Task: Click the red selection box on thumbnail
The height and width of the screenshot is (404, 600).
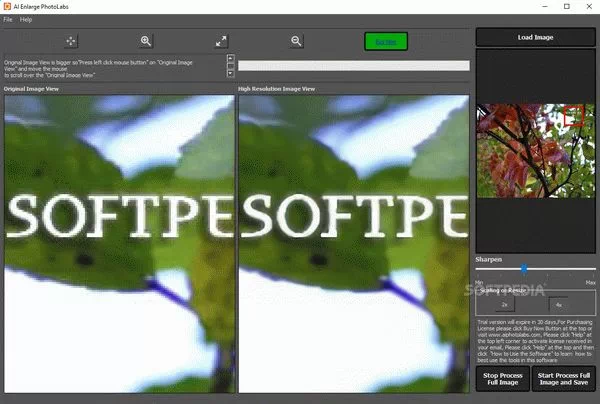Action: [574, 115]
